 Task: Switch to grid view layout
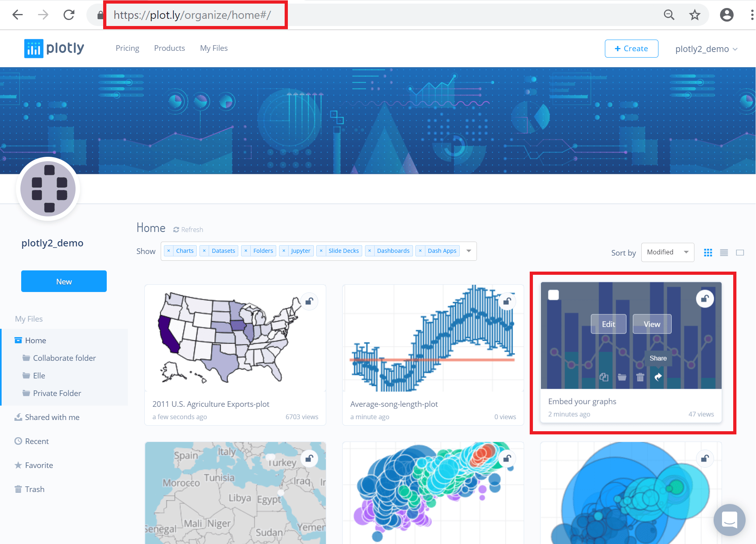(708, 252)
